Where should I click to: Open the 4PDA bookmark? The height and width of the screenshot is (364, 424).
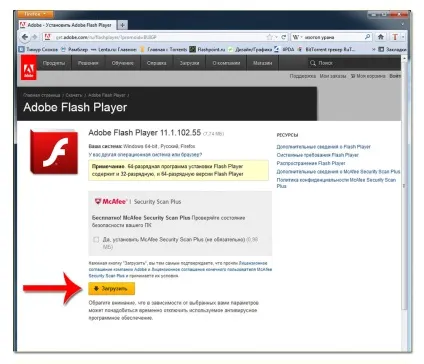(285, 49)
